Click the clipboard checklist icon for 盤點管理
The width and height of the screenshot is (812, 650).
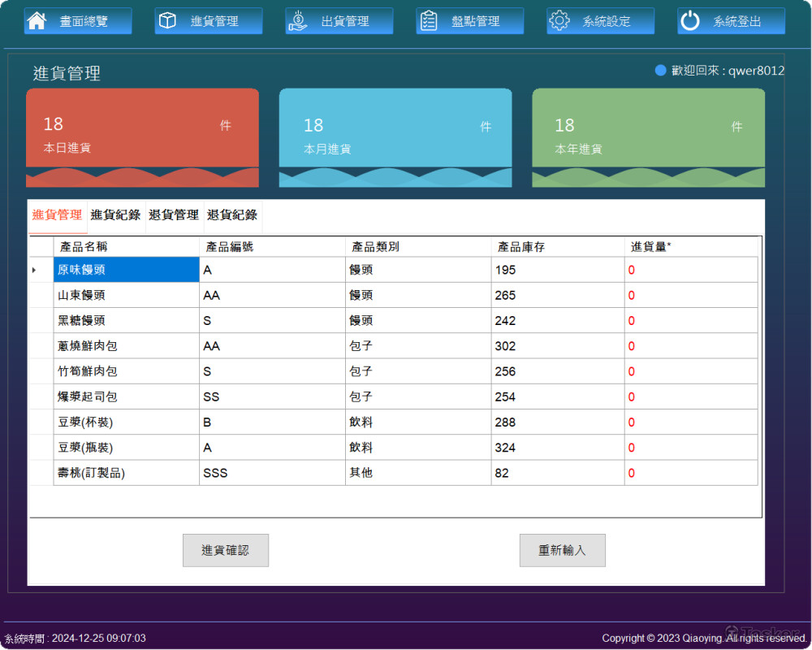point(429,21)
